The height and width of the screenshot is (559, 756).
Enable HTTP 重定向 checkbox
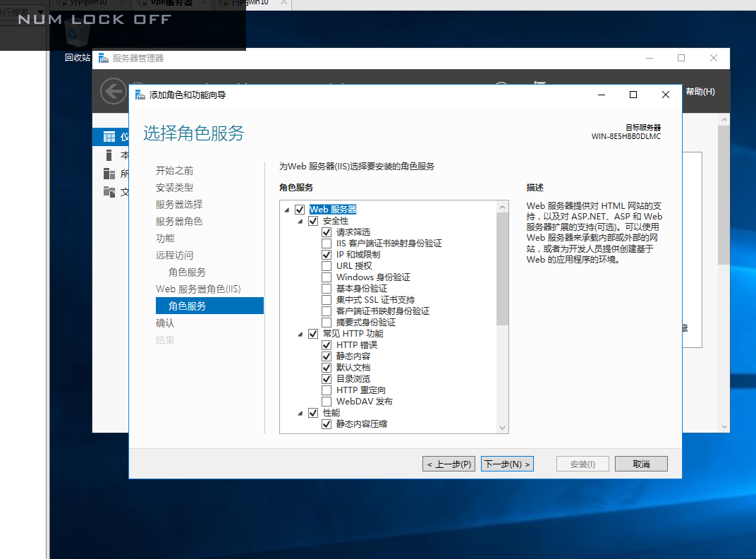(x=327, y=390)
